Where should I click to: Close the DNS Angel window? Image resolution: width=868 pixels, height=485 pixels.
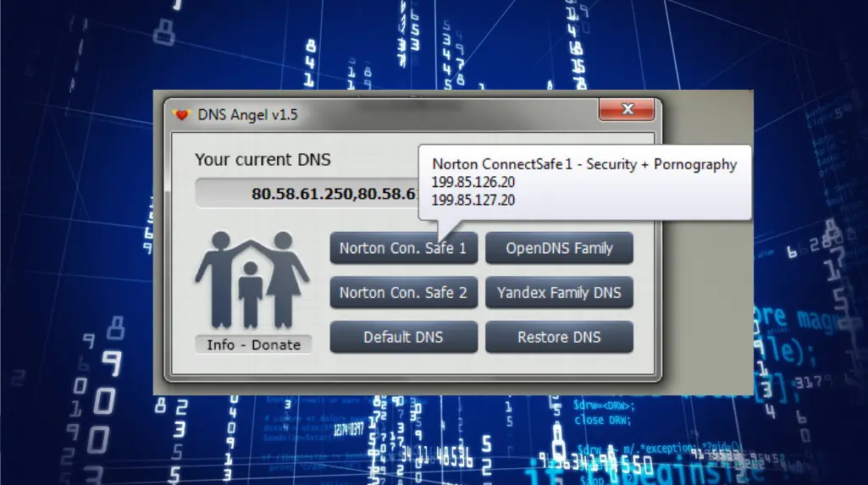point(627,109)
